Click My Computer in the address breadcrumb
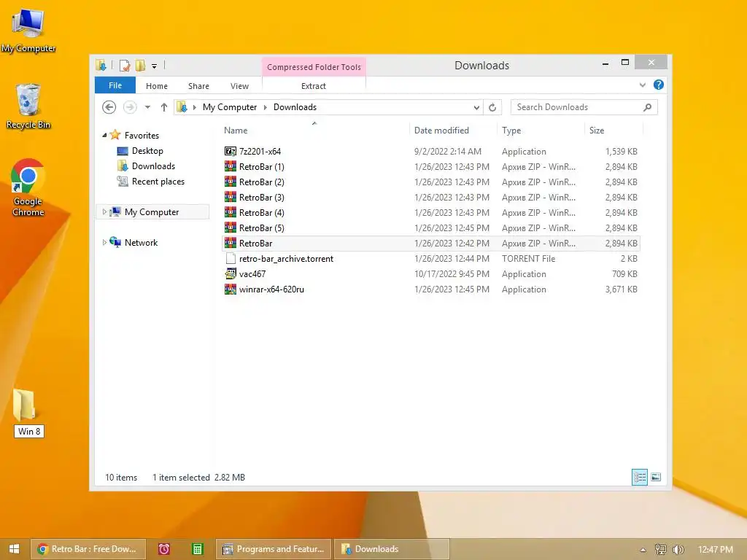 coord(230,107)
